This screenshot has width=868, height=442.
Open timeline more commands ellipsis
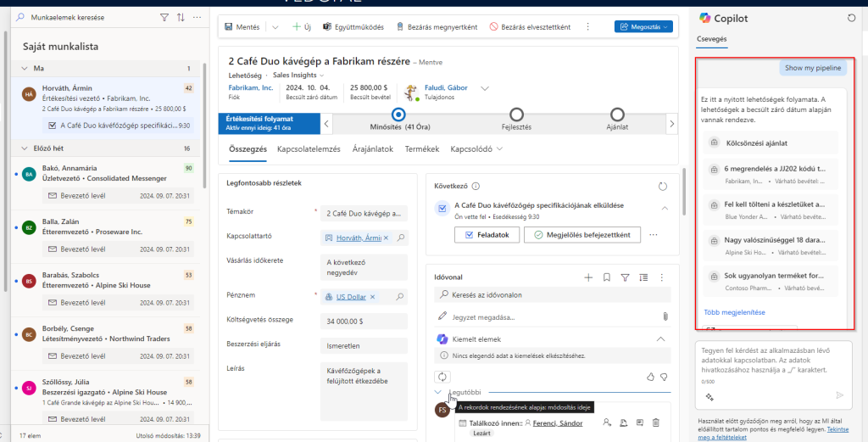661,277
